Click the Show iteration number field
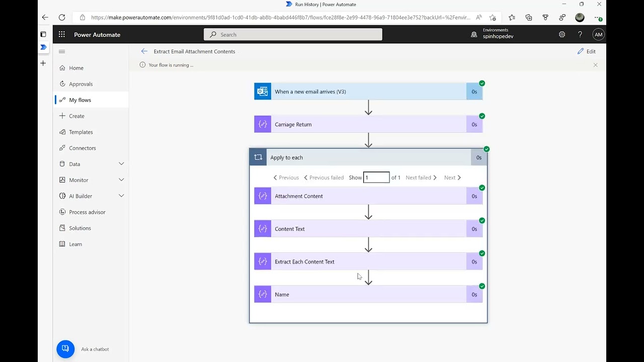Screen dimensions: 644x362 [x=376, y=177]
